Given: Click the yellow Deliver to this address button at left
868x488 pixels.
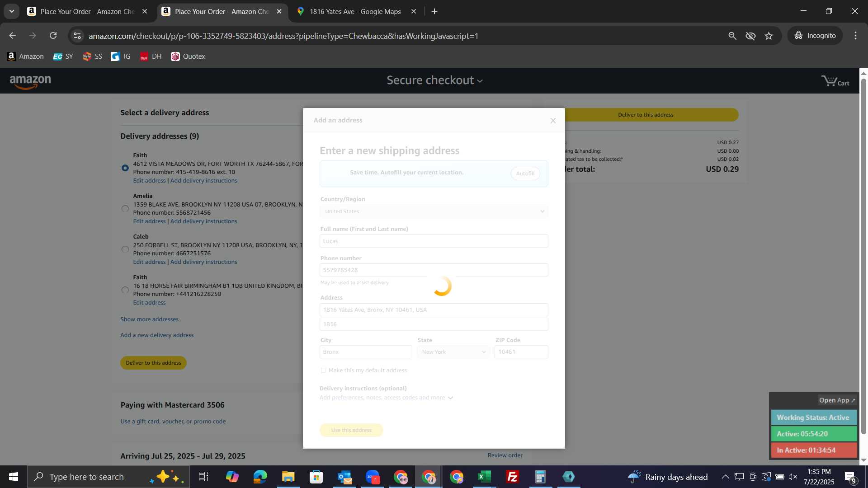Looking at the screenshot, I should [153, 363].
